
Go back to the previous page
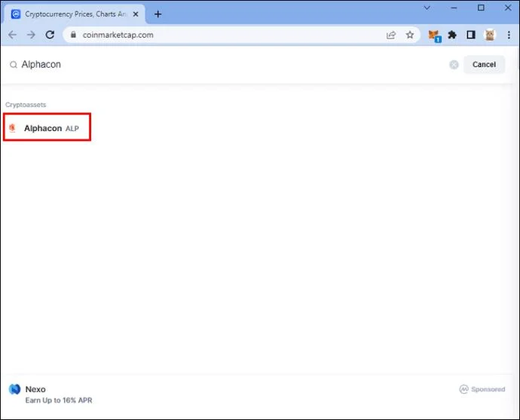pos(12,35)
